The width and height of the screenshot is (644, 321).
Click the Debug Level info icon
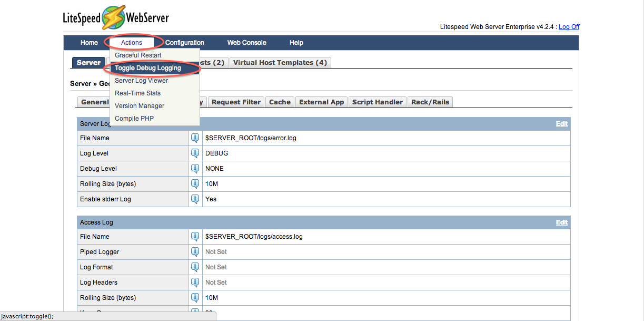tap(195, 169)
